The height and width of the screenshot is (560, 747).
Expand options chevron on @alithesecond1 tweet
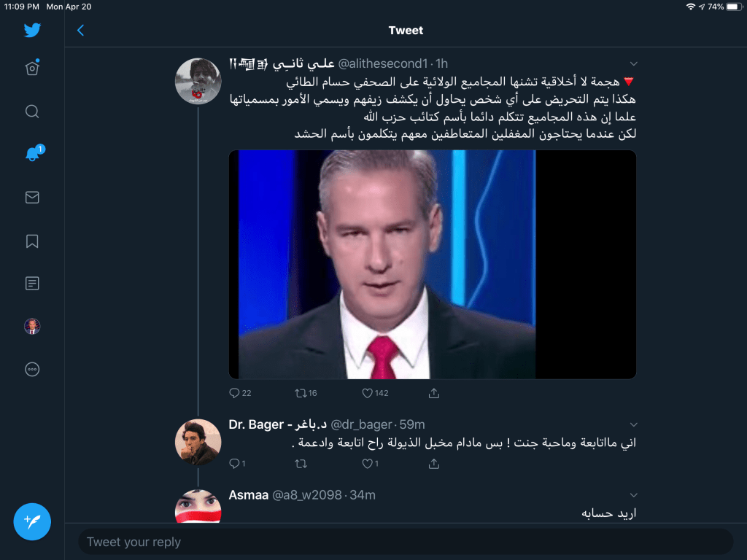tap(633, 64)
